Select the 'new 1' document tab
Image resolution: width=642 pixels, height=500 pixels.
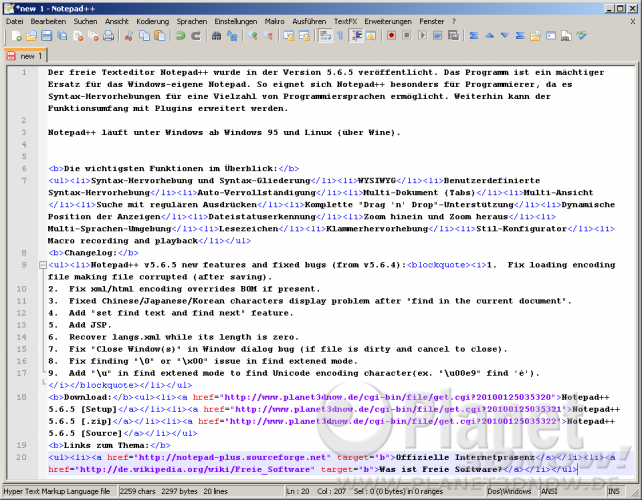tap(25, 56)
